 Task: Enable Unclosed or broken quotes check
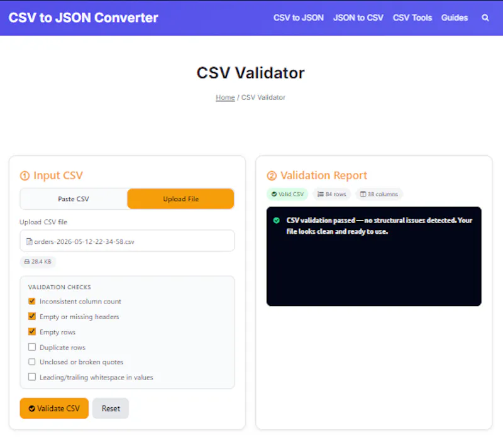click(32, 362)
